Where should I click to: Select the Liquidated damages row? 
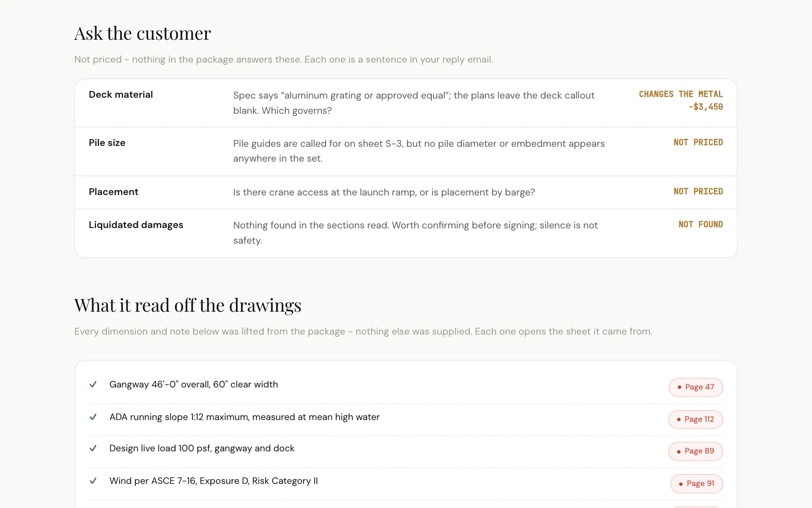(406, 233)
